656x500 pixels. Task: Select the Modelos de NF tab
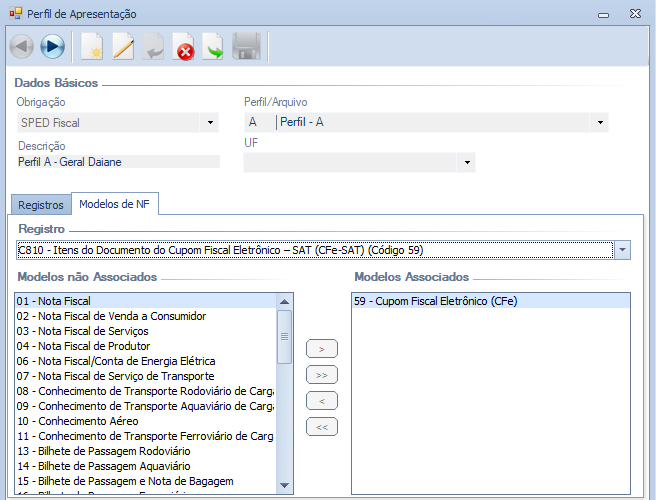[114, 204]
